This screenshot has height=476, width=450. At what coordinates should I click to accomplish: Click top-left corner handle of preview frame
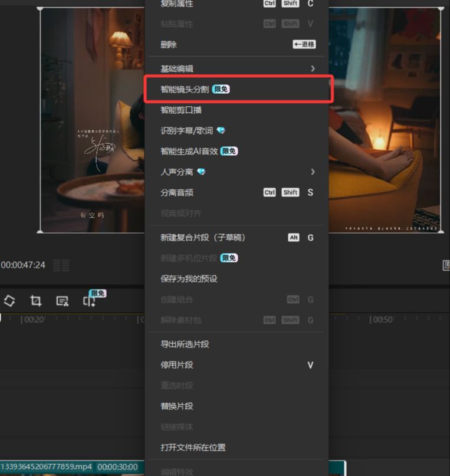tap(40, 8)
